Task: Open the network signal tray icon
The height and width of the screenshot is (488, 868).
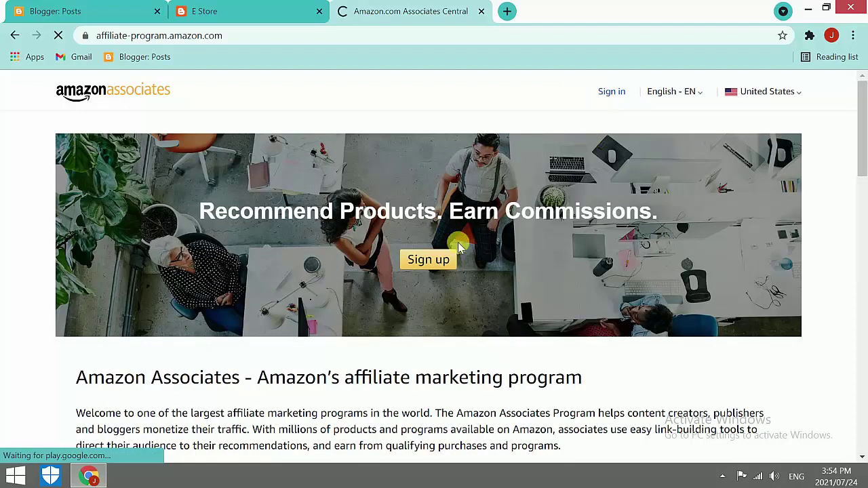Action: (758, 476)
